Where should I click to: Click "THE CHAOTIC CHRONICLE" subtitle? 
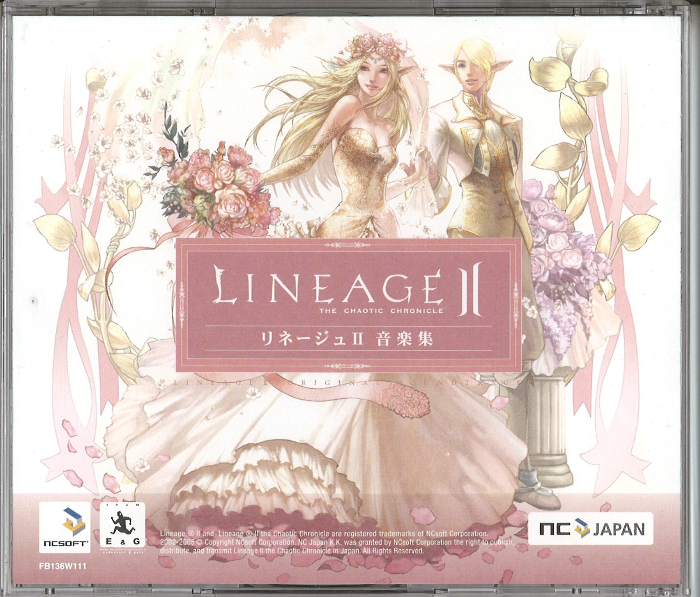click(381, 311)
